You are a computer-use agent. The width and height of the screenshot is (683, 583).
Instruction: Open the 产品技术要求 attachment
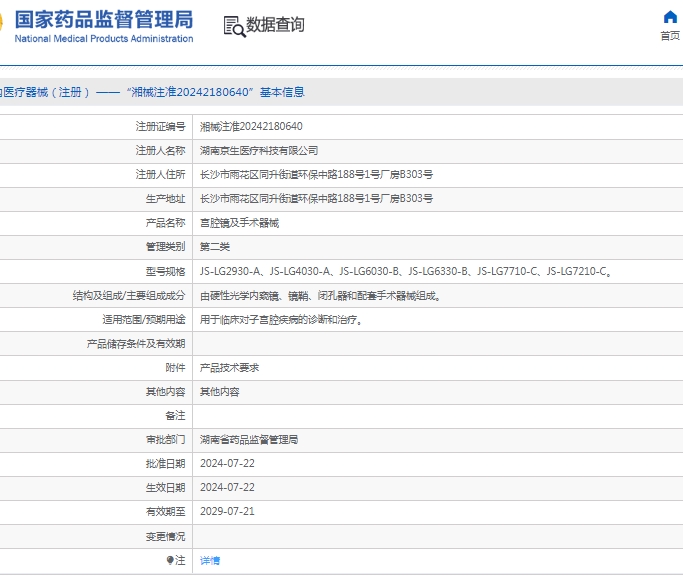point(229,367)
